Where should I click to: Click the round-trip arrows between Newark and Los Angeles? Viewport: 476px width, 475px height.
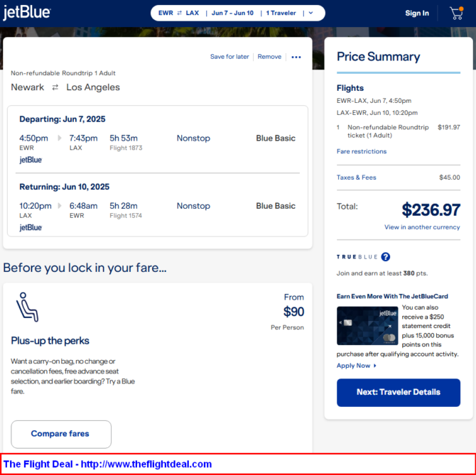point(55,87)
